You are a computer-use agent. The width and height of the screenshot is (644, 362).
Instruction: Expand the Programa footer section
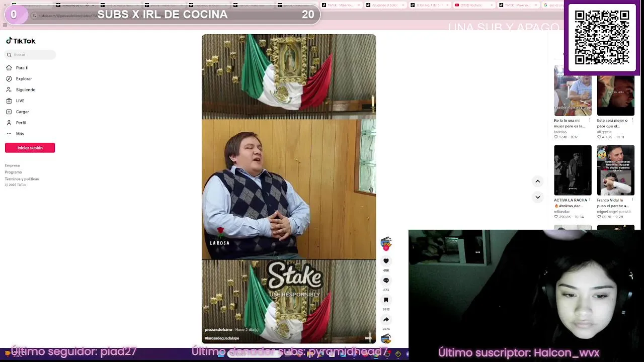point(13,172)
